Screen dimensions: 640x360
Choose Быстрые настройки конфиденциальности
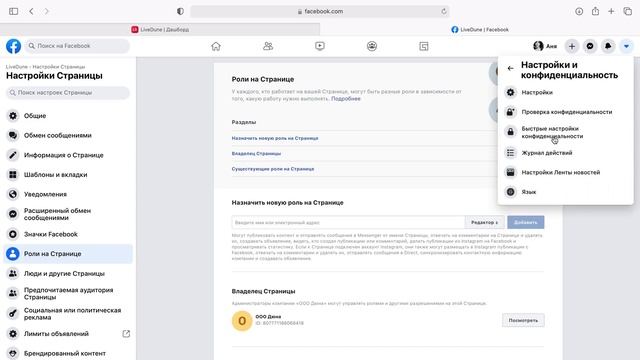[x=565, y=132]
